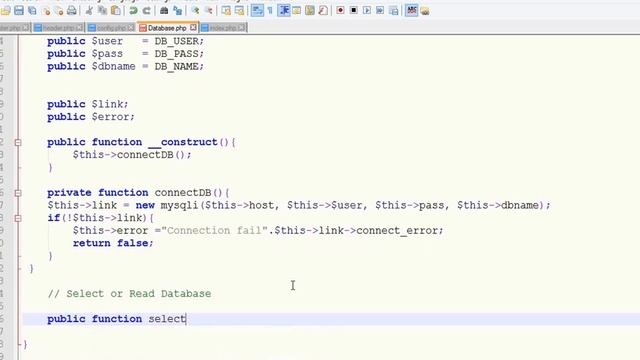Click the Save All icon
This screenshot has height=360, width=640.
click(x=32, y=10)
